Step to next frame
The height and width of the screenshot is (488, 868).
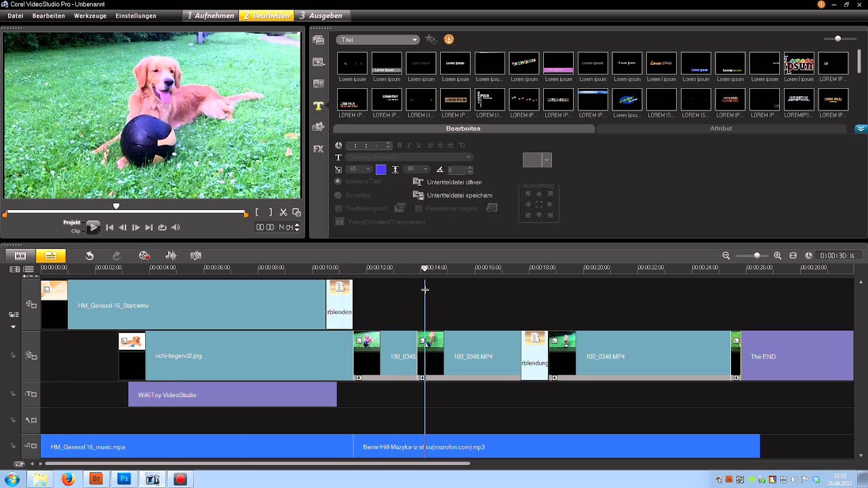[x=136, y=228]
